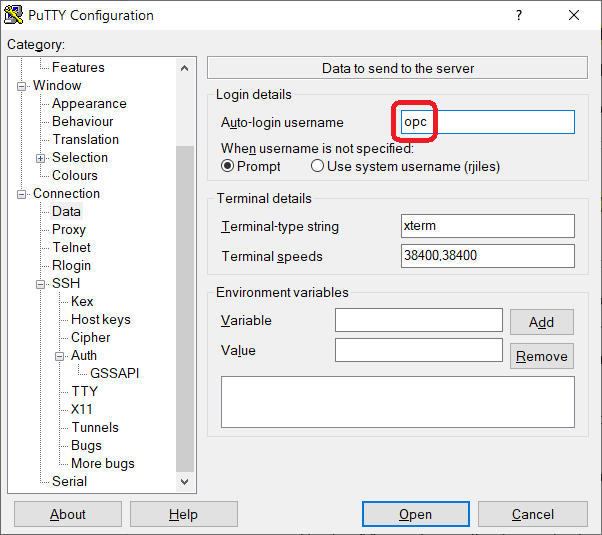Expand the Selection tree node

pyautogui.click(x=40, y=158)
